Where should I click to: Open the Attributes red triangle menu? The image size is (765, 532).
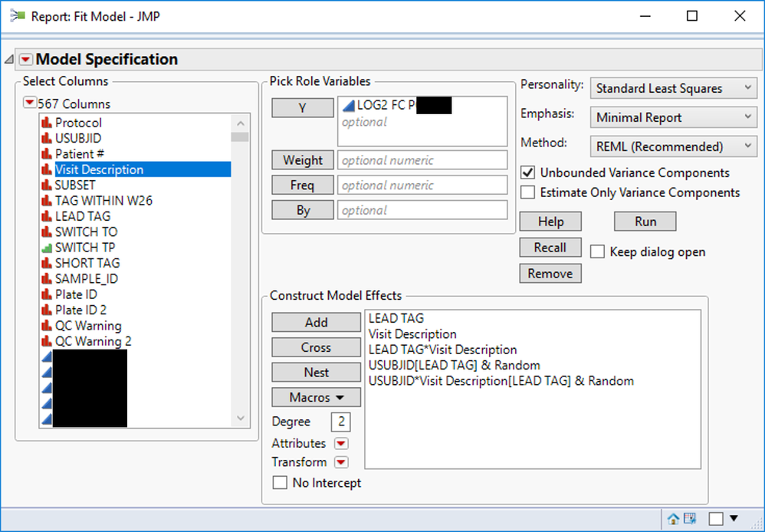tap(341, 444)
